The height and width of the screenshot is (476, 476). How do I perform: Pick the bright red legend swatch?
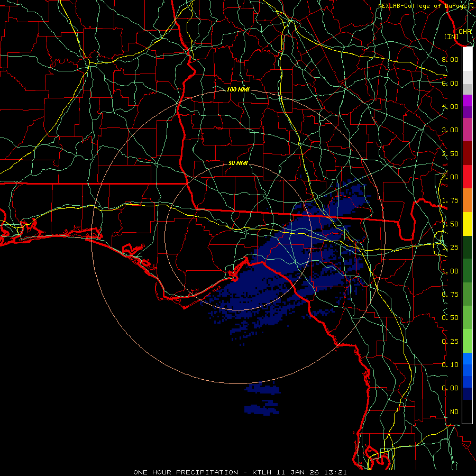point(467,177)
